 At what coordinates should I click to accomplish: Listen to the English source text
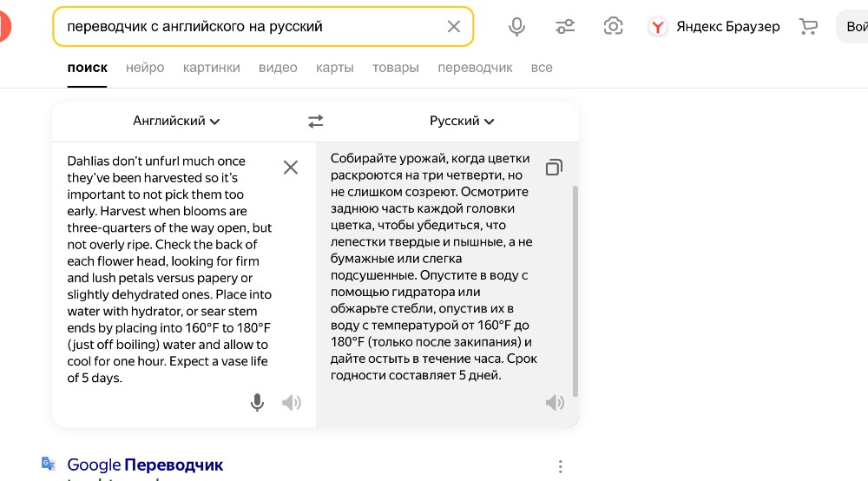pos(291,402)
